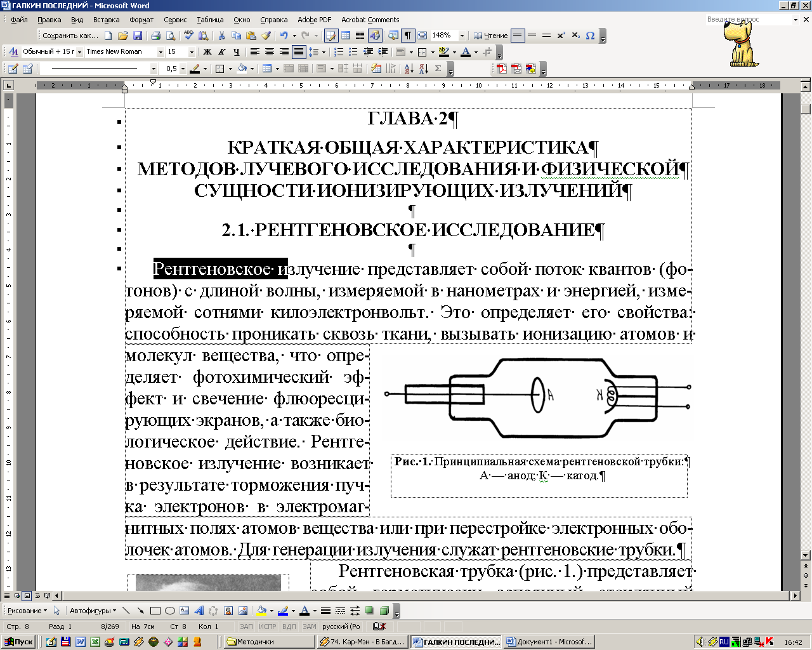Activate the Format Painter brush
Screen dimensions: 812x650
[x=266, y=36]
